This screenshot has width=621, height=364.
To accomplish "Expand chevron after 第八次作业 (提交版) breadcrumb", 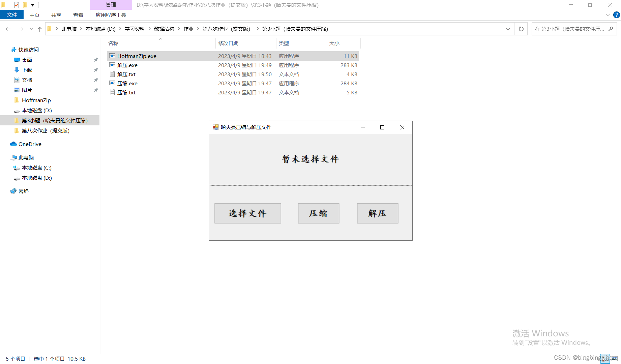I will click(258, 29).
